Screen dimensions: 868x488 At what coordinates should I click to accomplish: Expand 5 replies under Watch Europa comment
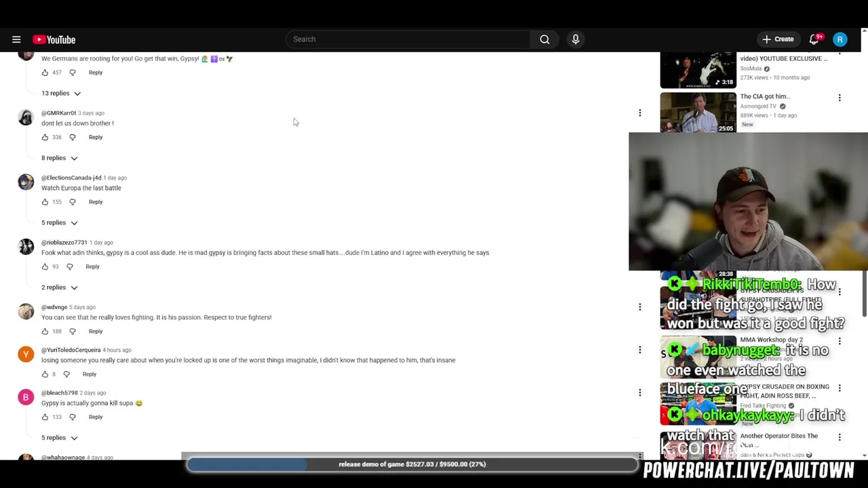[x=59, y=222]
